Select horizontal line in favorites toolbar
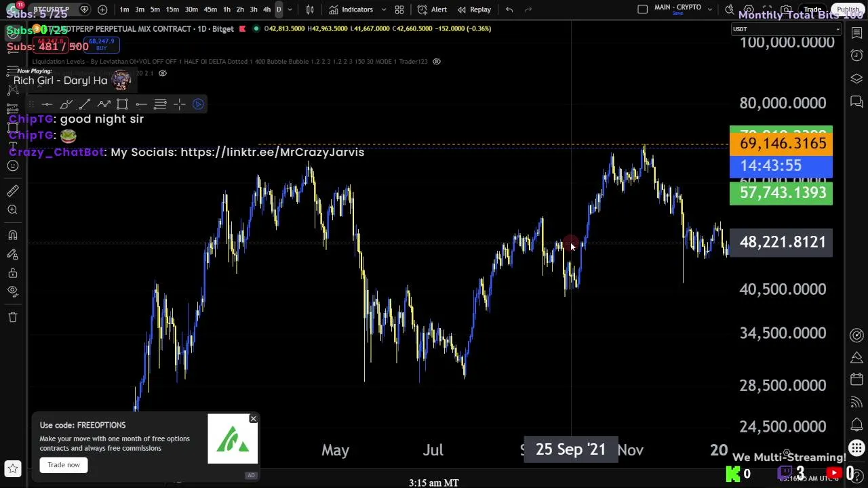The width and height of the screenshot is (868, 488). (x=47, y=104)
